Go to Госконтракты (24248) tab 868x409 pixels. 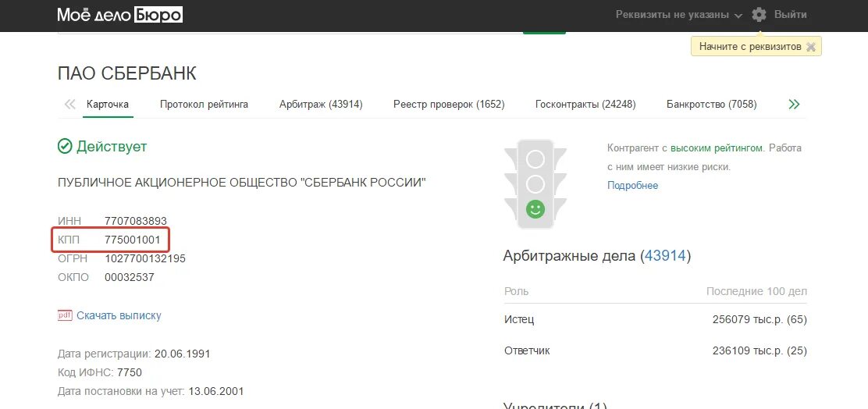[585, 104]
